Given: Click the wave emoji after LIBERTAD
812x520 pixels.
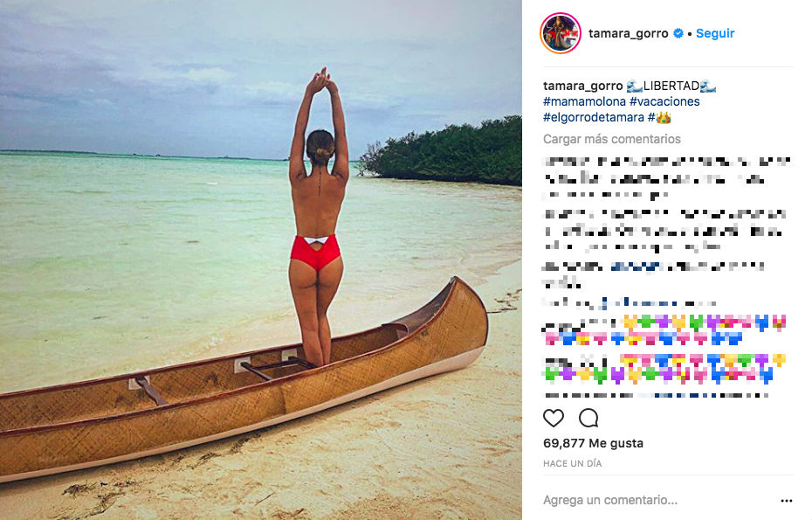Looking at the screenshot, I should (x=708, y=86).
